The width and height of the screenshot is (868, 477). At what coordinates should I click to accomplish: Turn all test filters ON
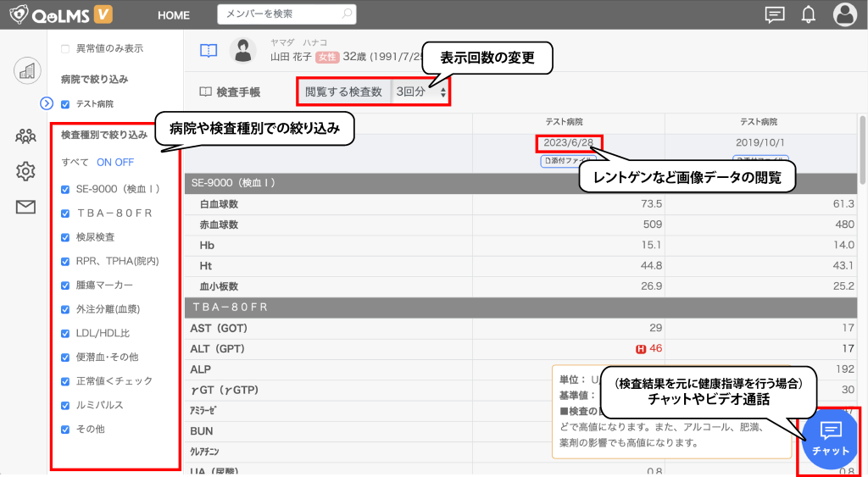click(x=105, y=162)
